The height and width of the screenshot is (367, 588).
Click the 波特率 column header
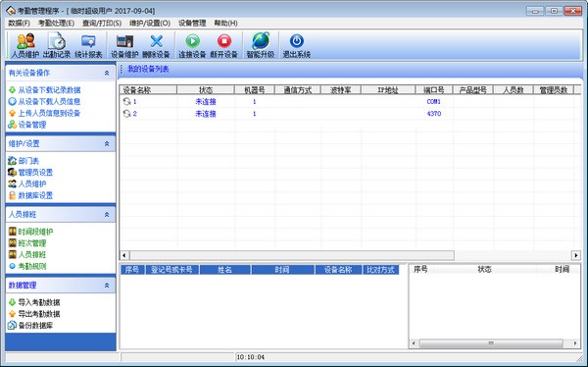[341, 89]
